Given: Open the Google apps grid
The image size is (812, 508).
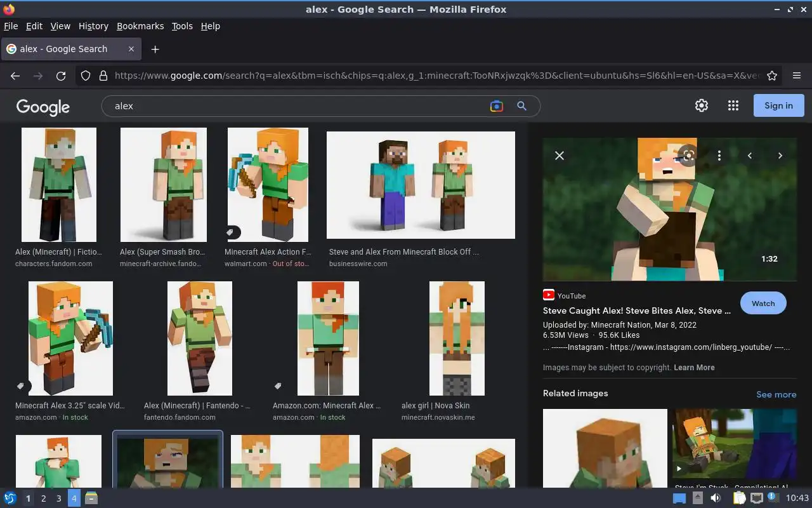Looking at the screenshot, I should [x=733, y=105].
